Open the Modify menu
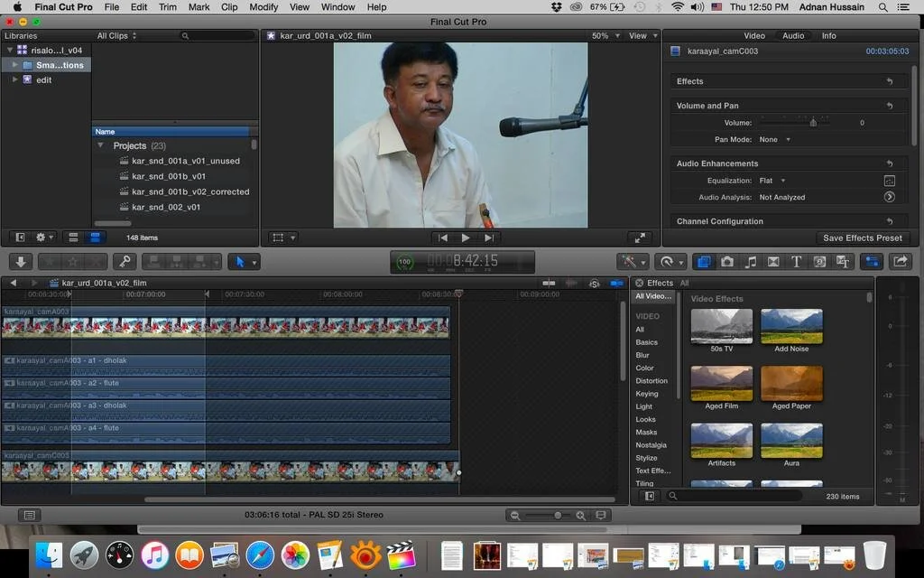This screenshot has width=924, height=578. coord(263,7)
